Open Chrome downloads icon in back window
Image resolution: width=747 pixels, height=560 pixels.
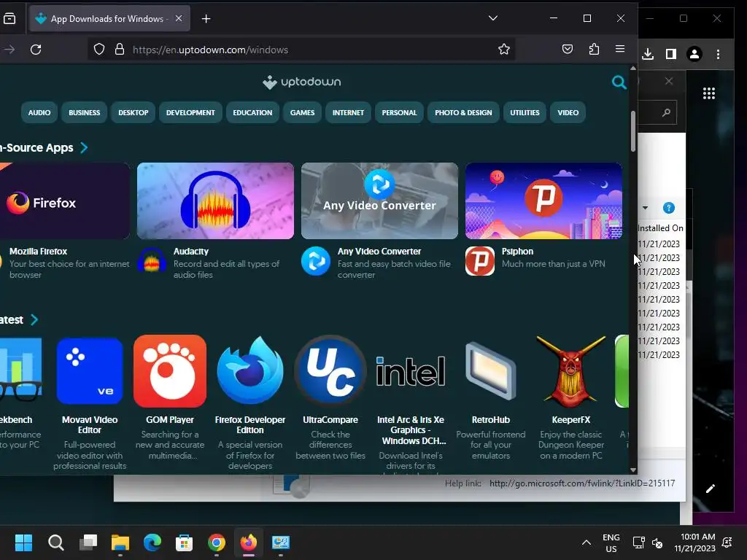[x=648, y=54]
